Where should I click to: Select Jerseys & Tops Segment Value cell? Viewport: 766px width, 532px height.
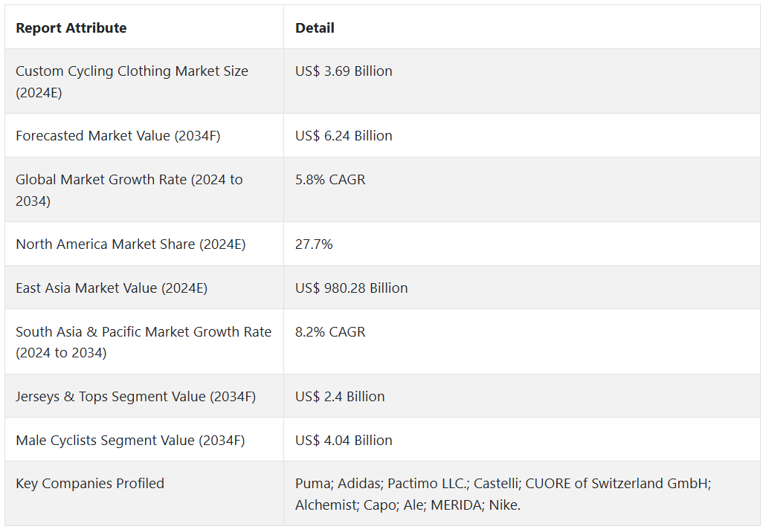coord(135,397)
